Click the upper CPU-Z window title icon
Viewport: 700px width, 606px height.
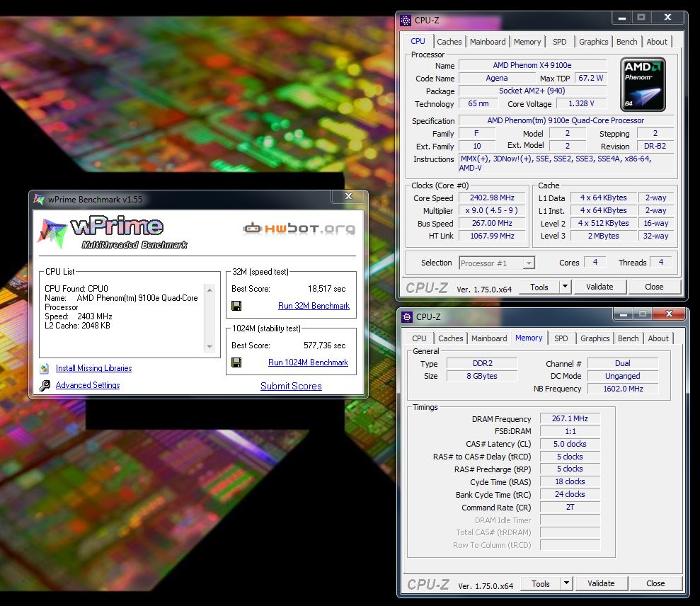coord(406,20)
